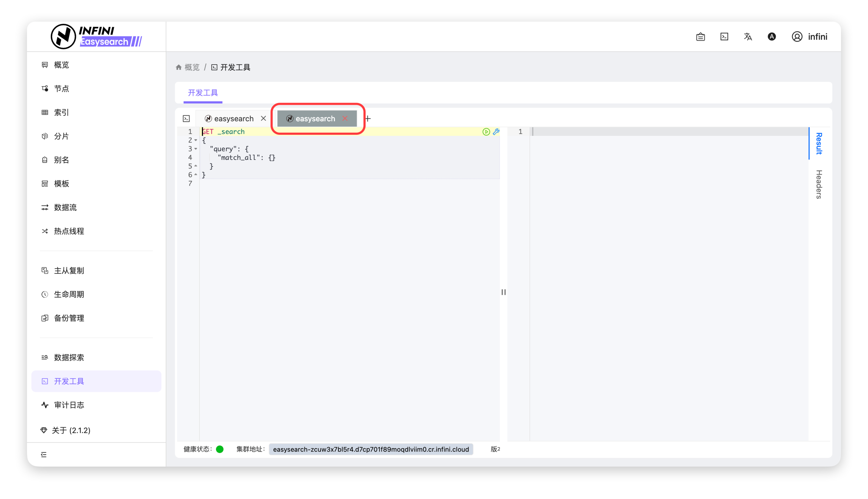The image size is (868, 499).
Task: Add a new console tab
Action: point(368,119)
